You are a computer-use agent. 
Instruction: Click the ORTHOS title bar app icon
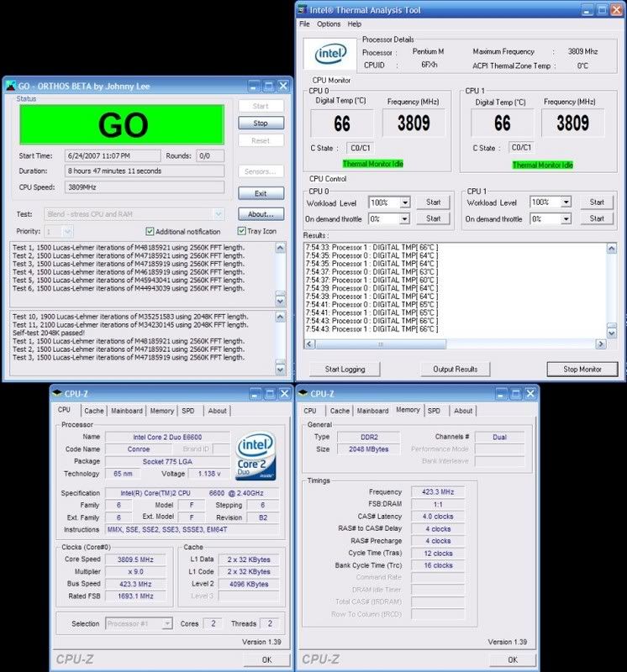coord(10,86)
